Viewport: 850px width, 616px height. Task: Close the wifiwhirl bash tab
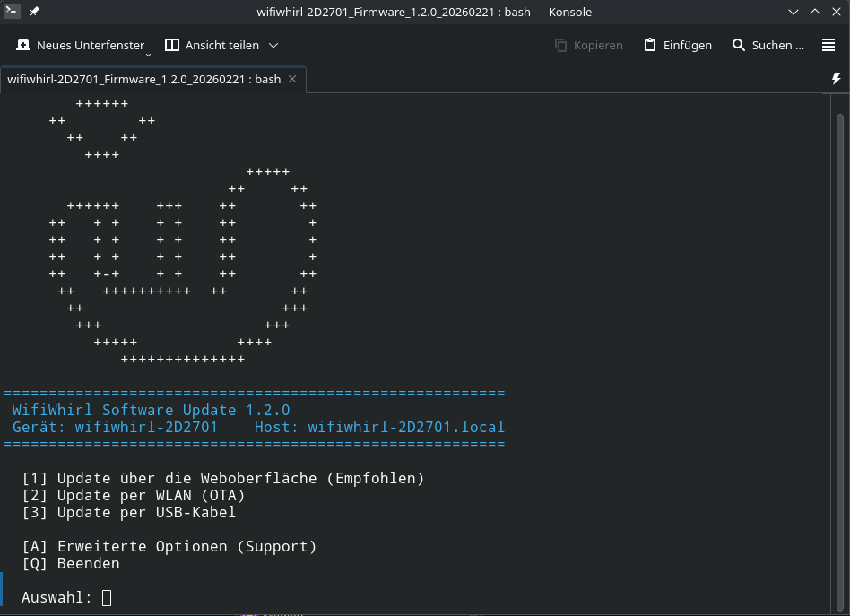coord(293,79)
